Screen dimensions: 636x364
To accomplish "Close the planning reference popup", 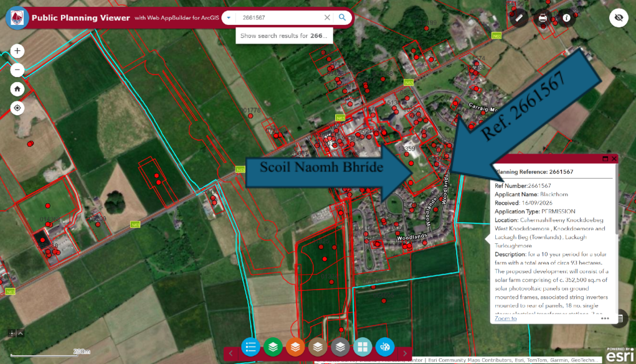I will click(614, 159).
